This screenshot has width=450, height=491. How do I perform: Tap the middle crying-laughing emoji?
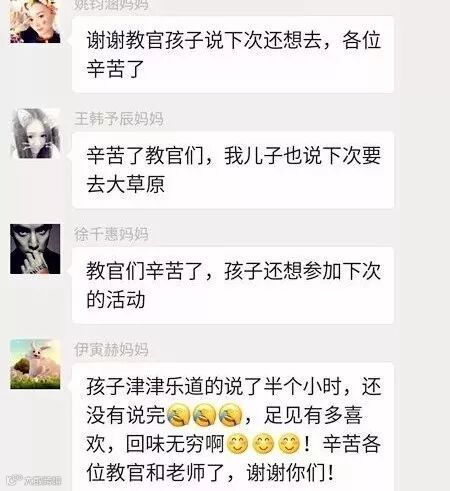click(x=204, y=415)
